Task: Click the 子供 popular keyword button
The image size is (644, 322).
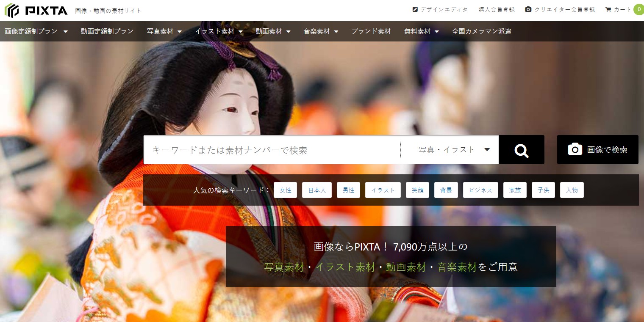Action: pyautogui.click(x=543, y=190)
